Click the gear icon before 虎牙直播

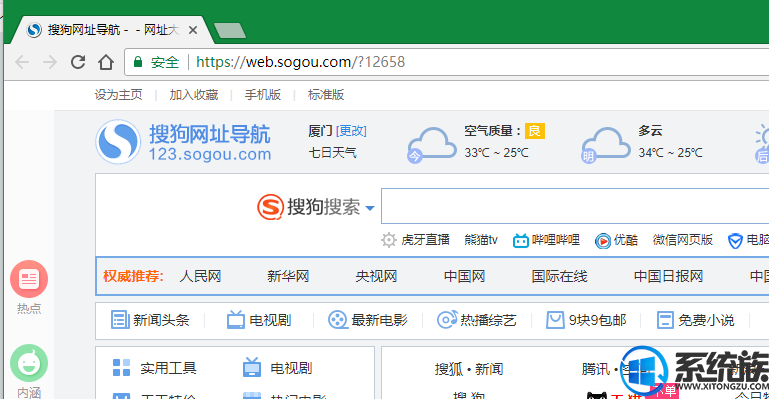point(388,240)
